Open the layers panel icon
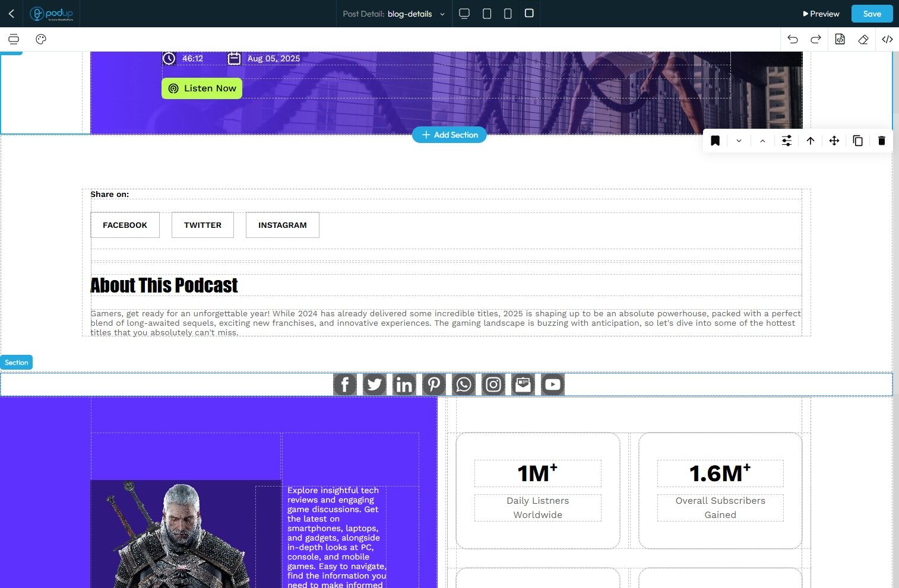Image resolution: width=899 pixels, height=588 pixels. click(x=14, y=39)
